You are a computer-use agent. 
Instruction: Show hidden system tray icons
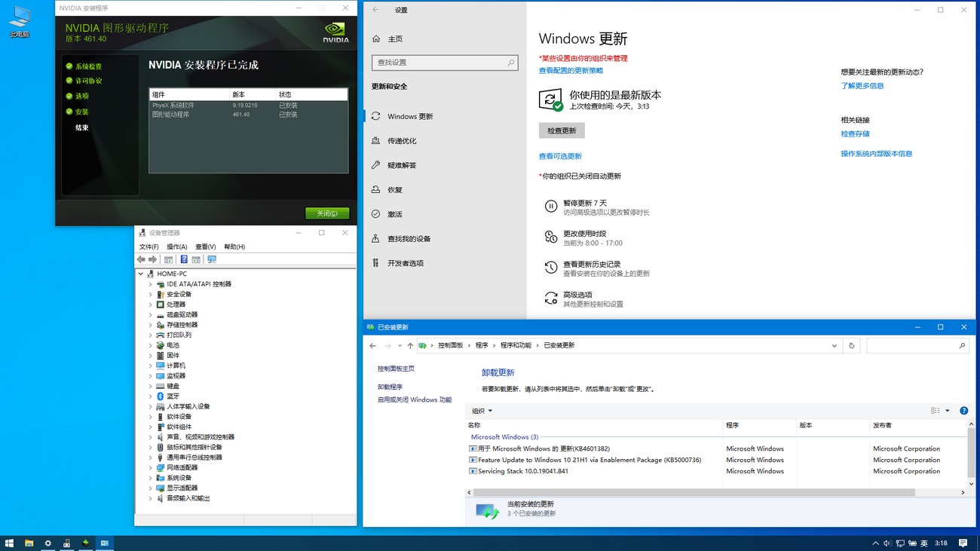[x=875, y=543]
